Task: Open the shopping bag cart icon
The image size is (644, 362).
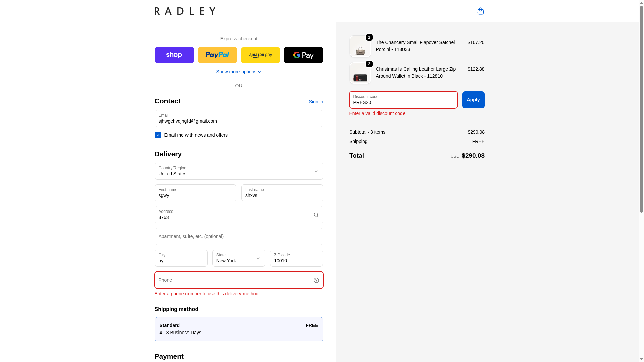Action: point(480,11)
